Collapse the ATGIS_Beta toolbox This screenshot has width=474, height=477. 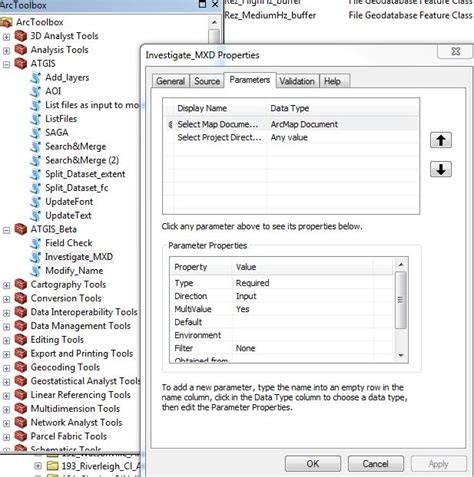point(6,230)
